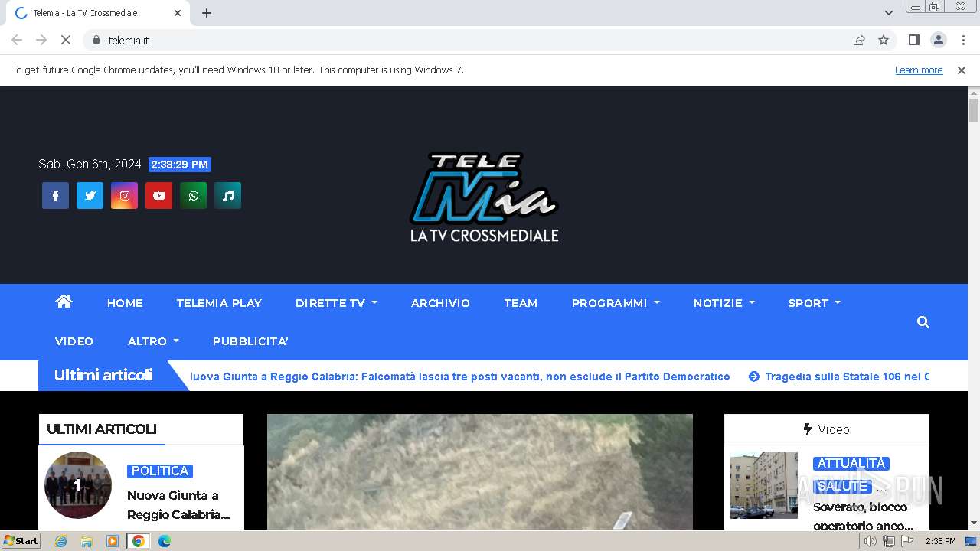The width and height of the screenshot is (980, 551).
Task: Open Nuova Giunta a Reggio Calabria article
Action: (x=178, y=505)
